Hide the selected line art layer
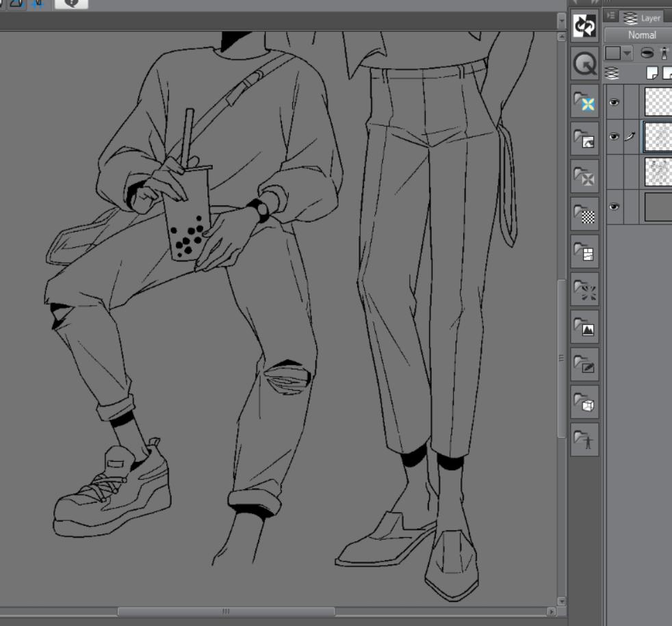The image size is (672, 626). tap(614, 136)
